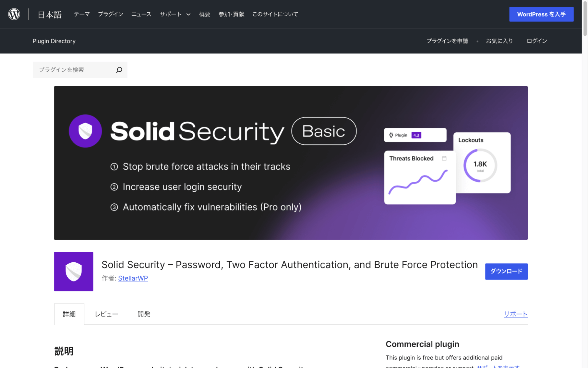Click the WordPress logo
The image size is (588, 368).
(14, 14)
